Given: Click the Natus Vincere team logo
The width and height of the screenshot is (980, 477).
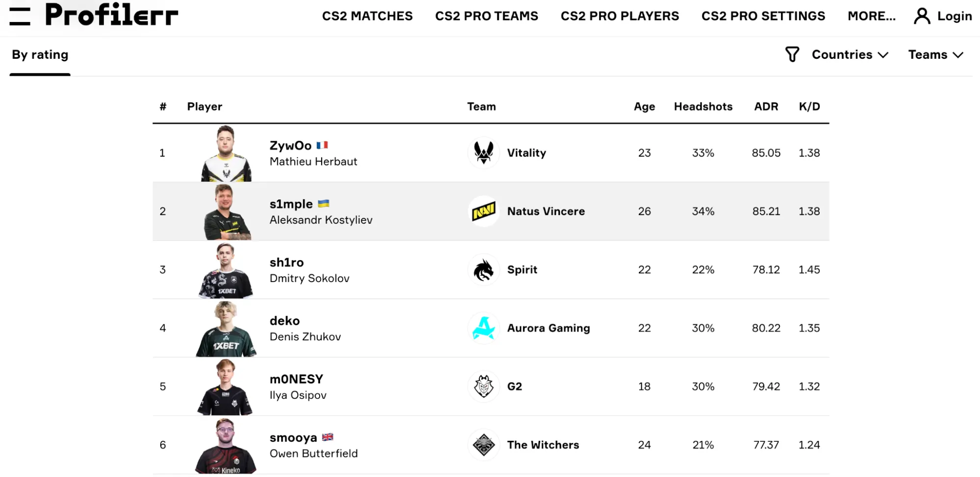Looking at the screenshot, I should [x=484, y=212].
